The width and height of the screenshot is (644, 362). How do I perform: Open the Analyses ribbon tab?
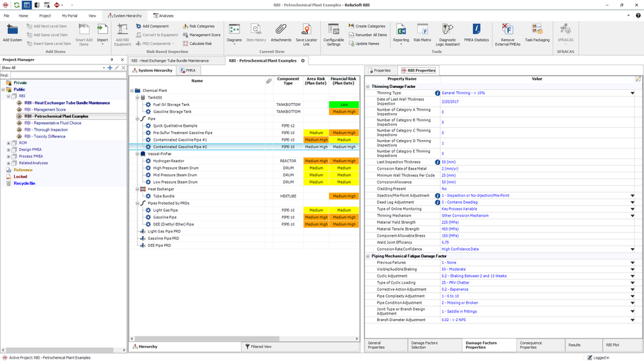click(164, 15)
